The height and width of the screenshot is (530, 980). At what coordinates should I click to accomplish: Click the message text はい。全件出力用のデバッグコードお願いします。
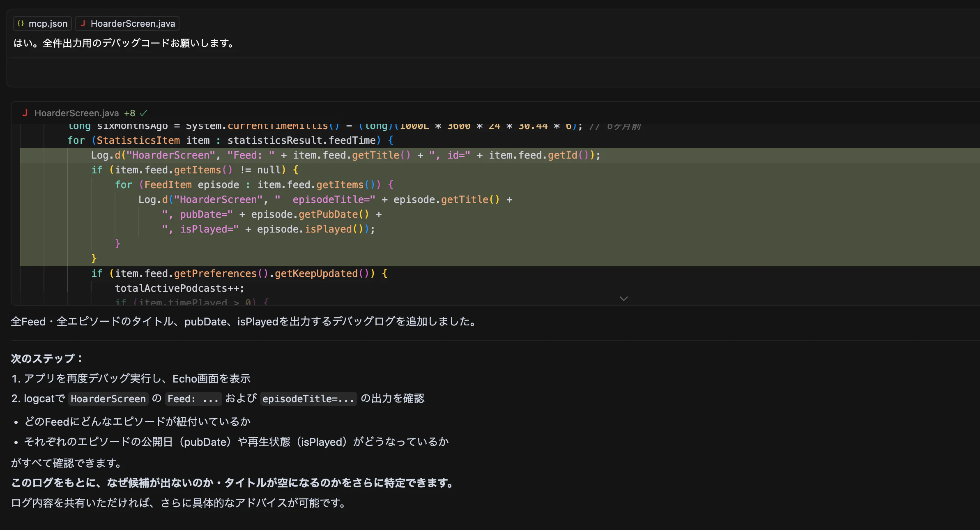pyautogui.click(x=125, y=43)
